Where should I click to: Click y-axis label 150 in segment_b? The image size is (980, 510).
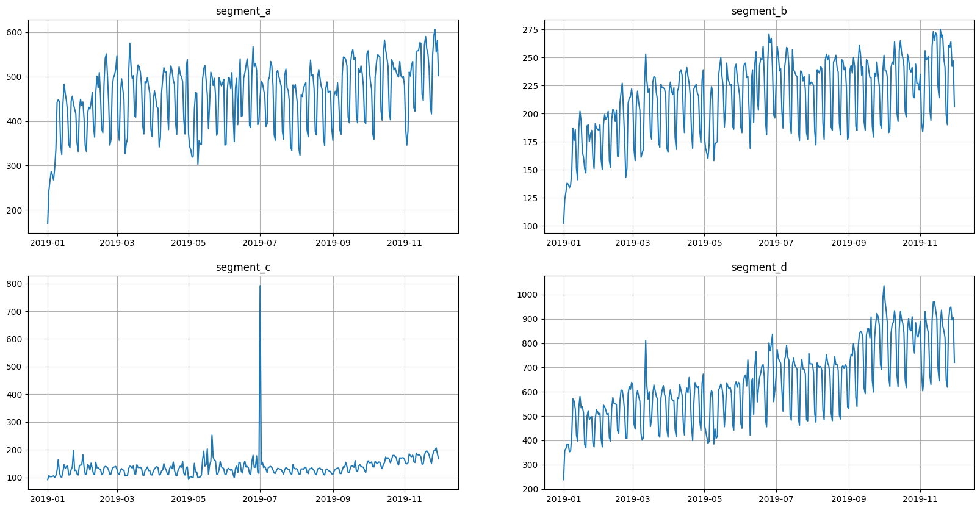[x=530, y=170]
